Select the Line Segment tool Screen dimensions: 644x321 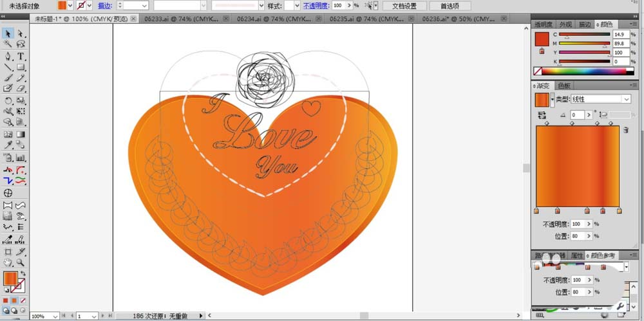coord(8,68)
